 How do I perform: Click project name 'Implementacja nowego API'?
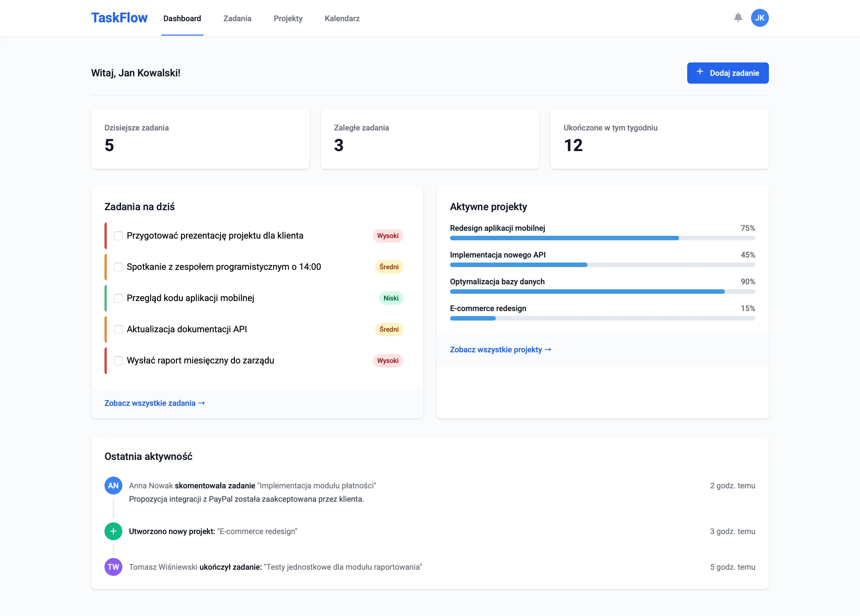(497, 255)
